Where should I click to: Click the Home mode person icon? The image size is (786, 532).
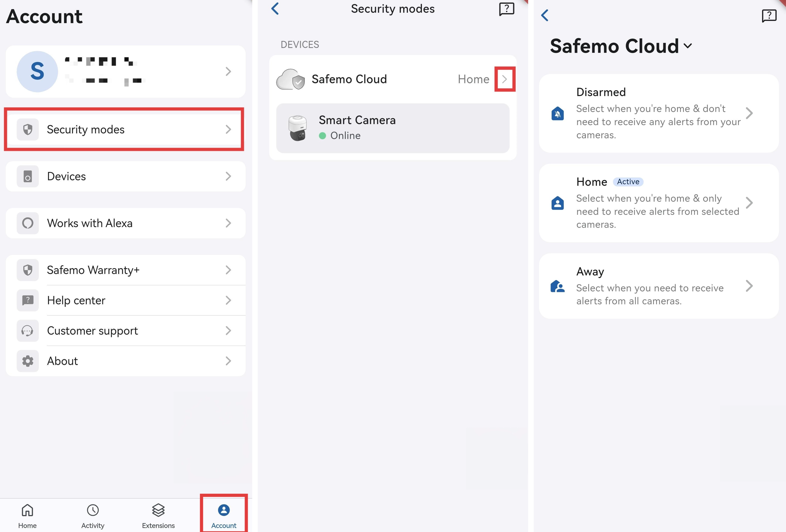557,203
